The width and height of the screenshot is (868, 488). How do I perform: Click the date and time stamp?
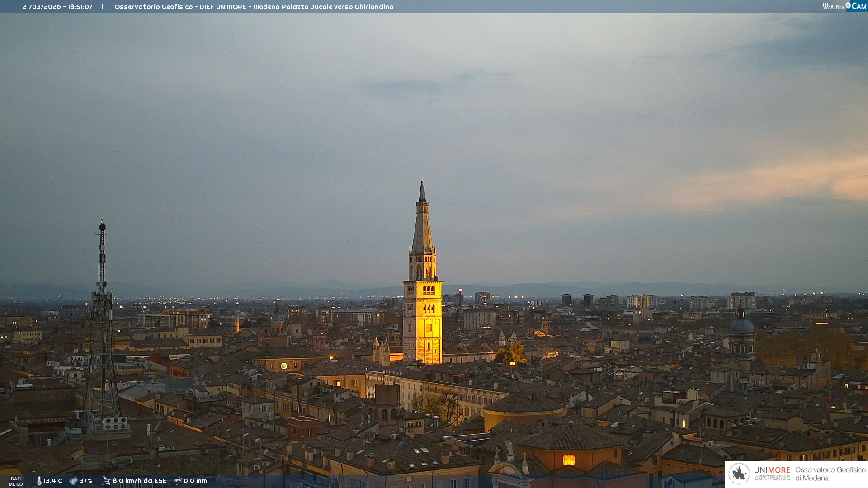57,7
